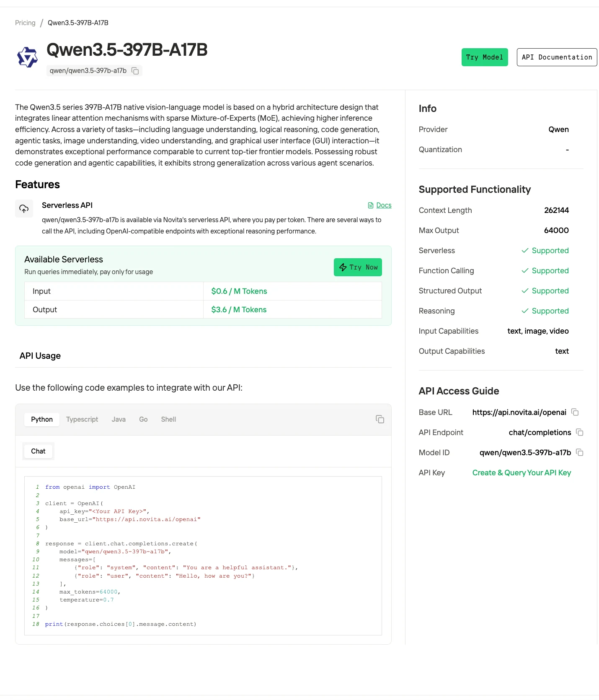Click Supported status for Function Calling
599x700 pixels.
pyautogui.click(x=545, y=270)
